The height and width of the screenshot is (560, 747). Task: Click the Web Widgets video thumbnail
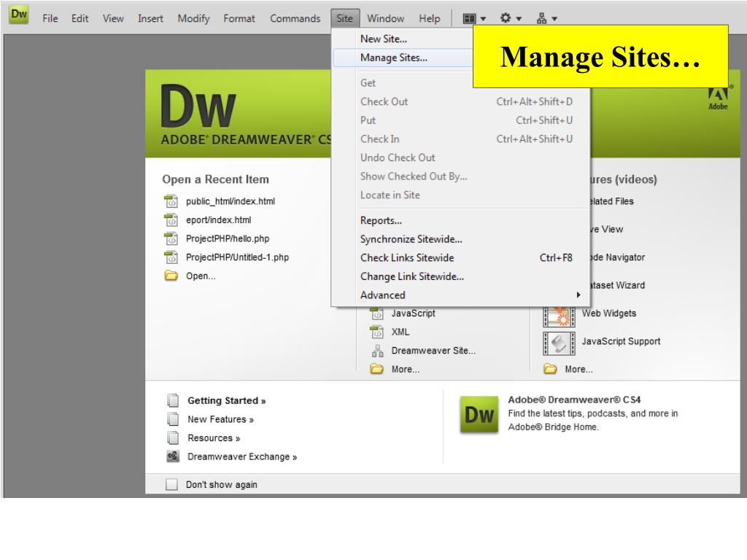pos(559,315)
